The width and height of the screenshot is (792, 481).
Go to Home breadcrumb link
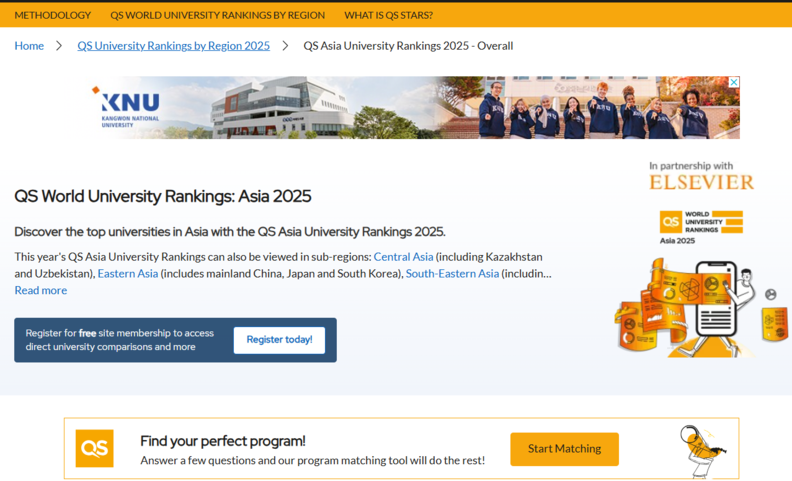[29, 45]
